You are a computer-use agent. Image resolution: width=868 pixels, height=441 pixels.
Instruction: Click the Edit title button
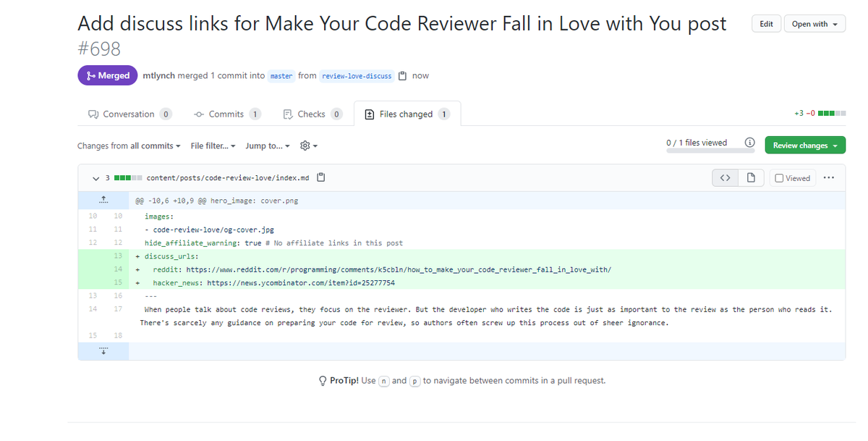pos(766,24)
